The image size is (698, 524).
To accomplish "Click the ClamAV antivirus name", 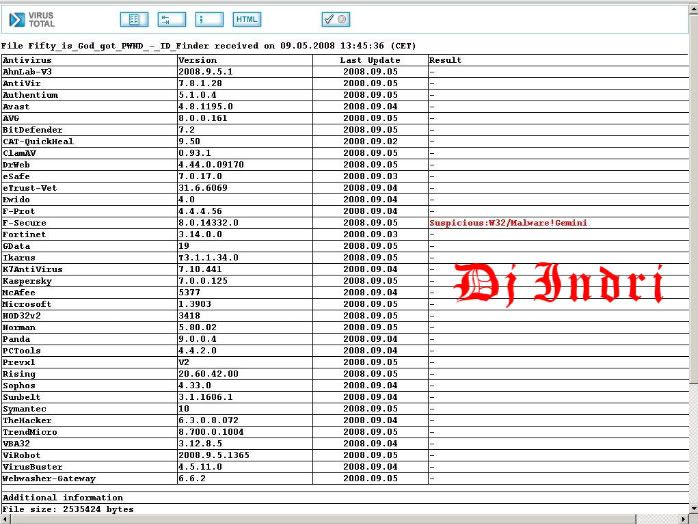I will coord(19,153).
